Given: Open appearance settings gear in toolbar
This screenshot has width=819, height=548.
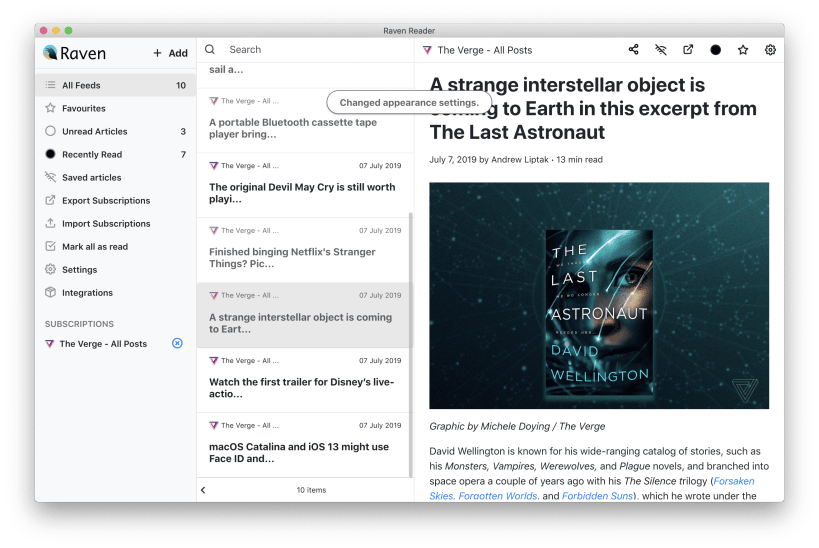Looking at the screenshot, I should (770, 50).
